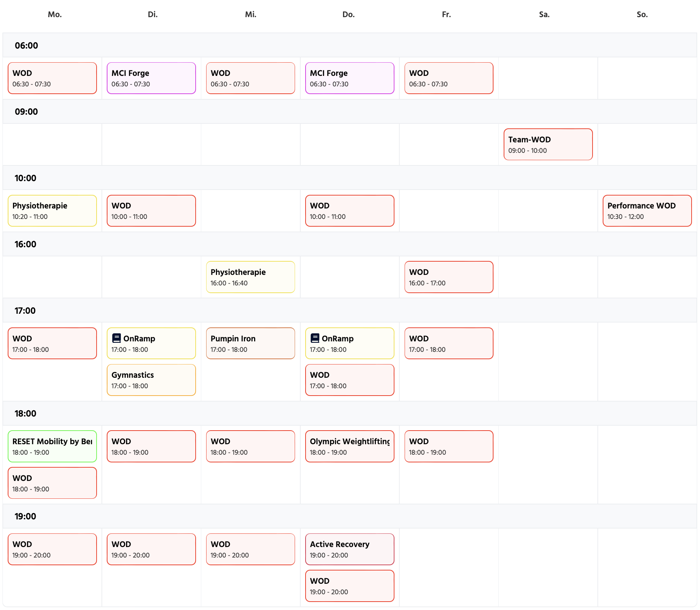Select Saturday's Team-WOD class card
The height and width of the screenshot is (610, 700).
[x=548, y=144]
